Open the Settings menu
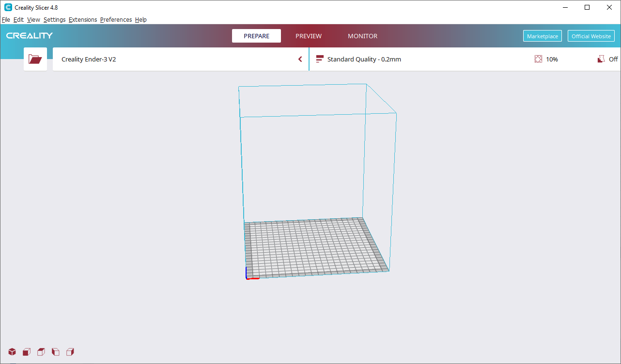 click(54, 20)
